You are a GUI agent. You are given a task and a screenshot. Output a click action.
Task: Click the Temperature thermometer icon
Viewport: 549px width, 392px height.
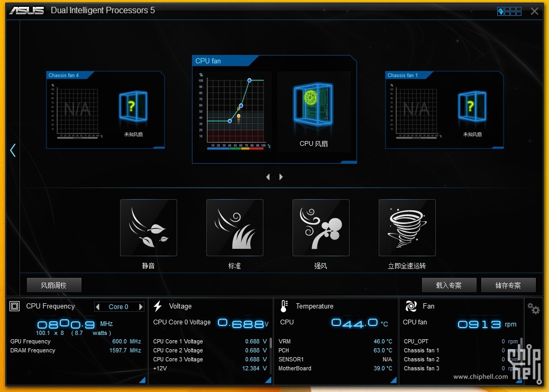coord(284,306)
